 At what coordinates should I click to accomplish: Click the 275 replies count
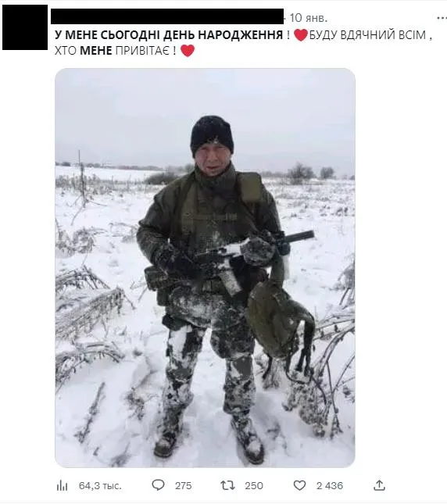[183, 486]
